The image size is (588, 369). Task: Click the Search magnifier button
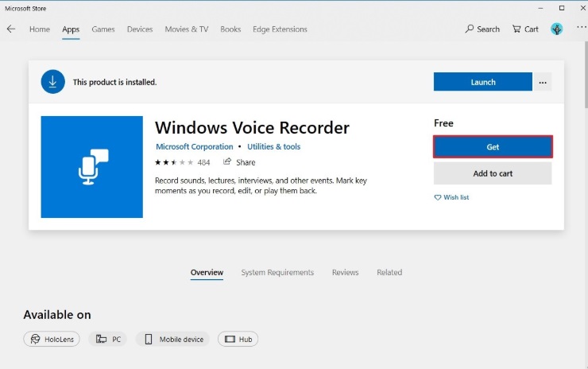tap(482, 29)
